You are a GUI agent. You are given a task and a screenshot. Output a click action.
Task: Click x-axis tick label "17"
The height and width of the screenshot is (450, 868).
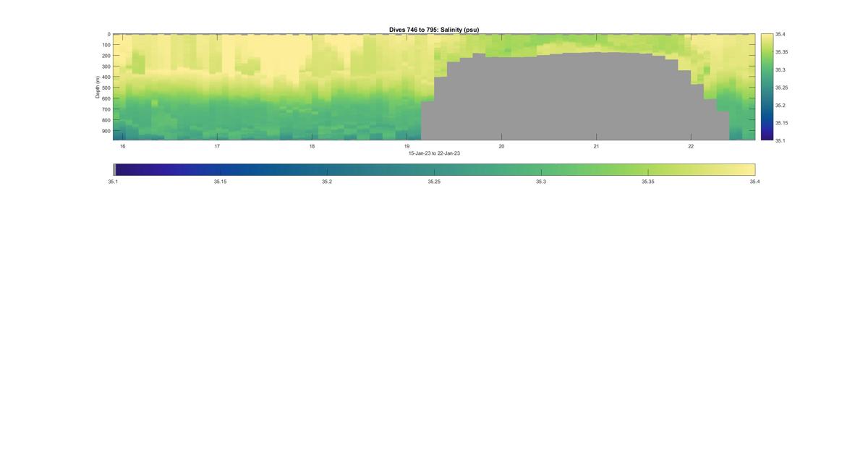217,146
